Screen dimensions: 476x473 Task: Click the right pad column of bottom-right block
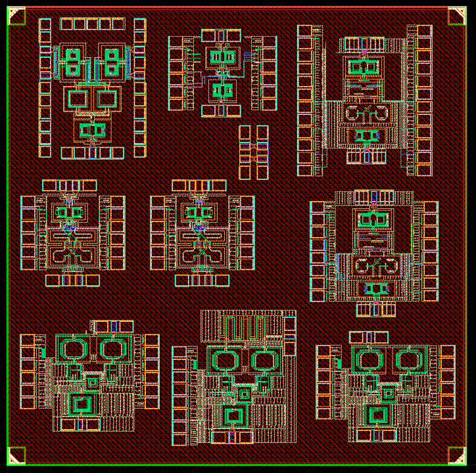447,381
